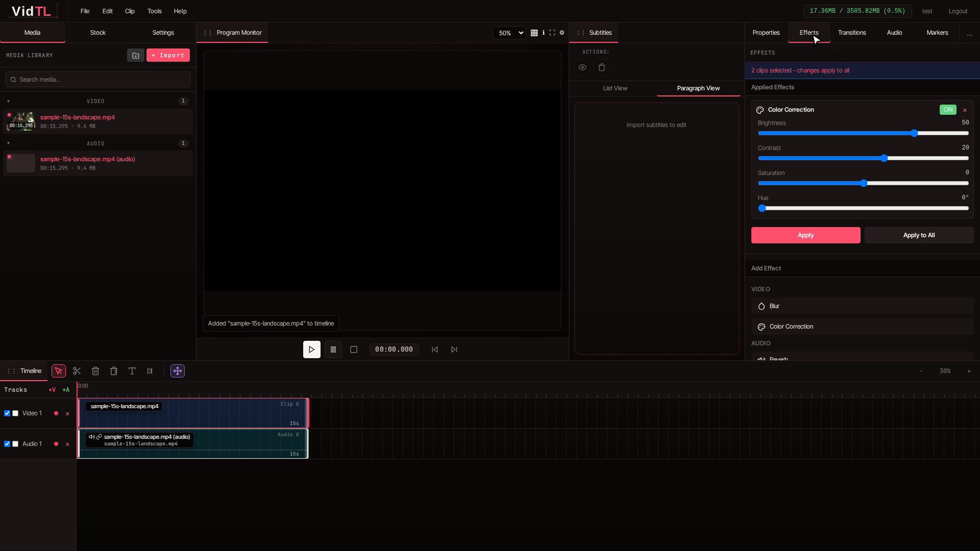The width and height of the screenshot is (980, 551).
Task: Open the File menu
Action: 85,11
